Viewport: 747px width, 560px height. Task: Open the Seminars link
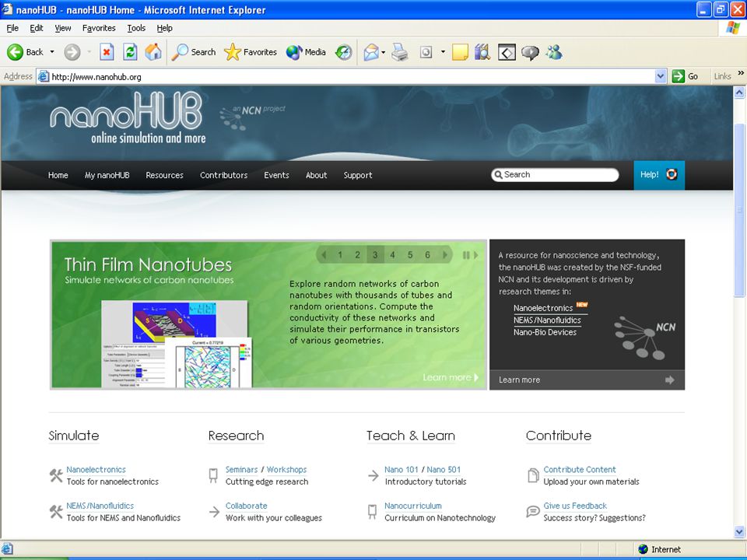coord(241,470)
